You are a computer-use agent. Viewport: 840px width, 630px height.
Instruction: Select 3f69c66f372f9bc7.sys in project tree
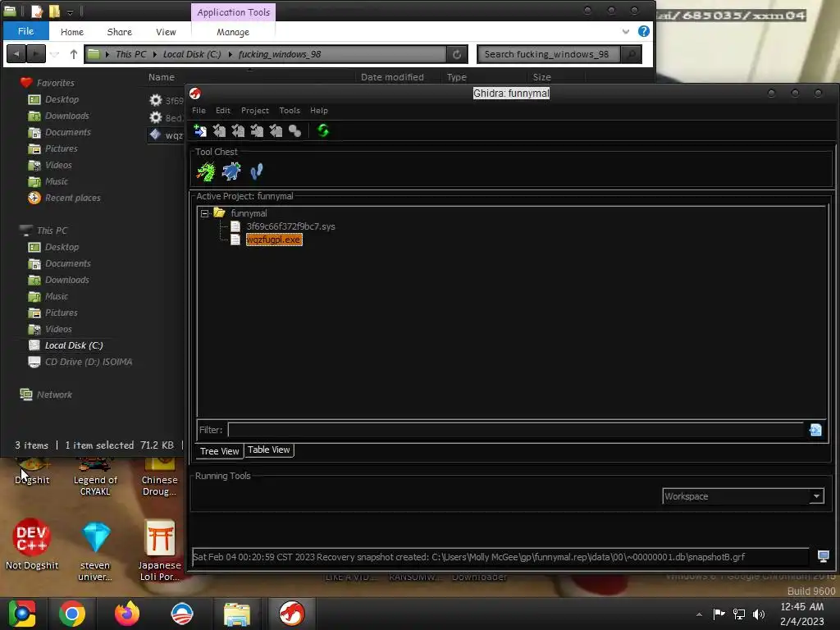pyautogui.click(x=290, y=226)
